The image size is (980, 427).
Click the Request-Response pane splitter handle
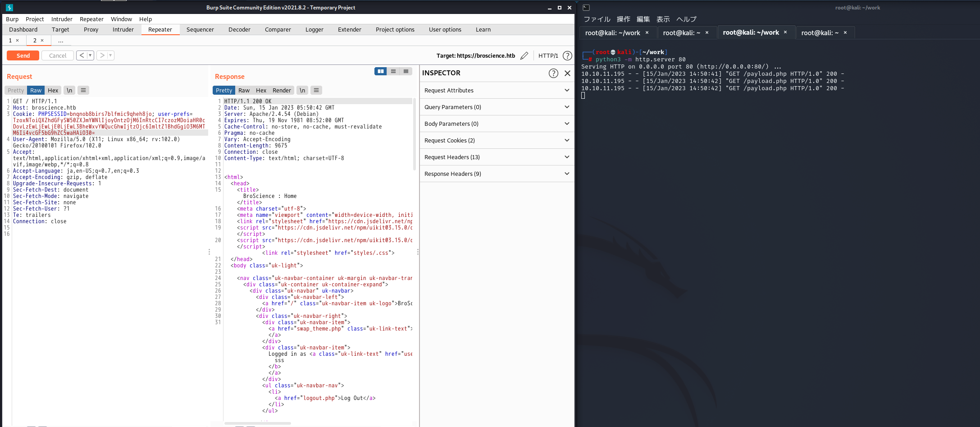point(209,252)
